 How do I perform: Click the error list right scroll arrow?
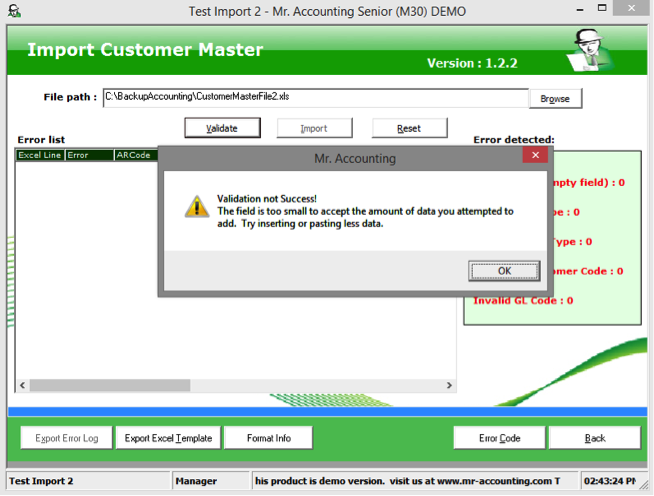449,385
